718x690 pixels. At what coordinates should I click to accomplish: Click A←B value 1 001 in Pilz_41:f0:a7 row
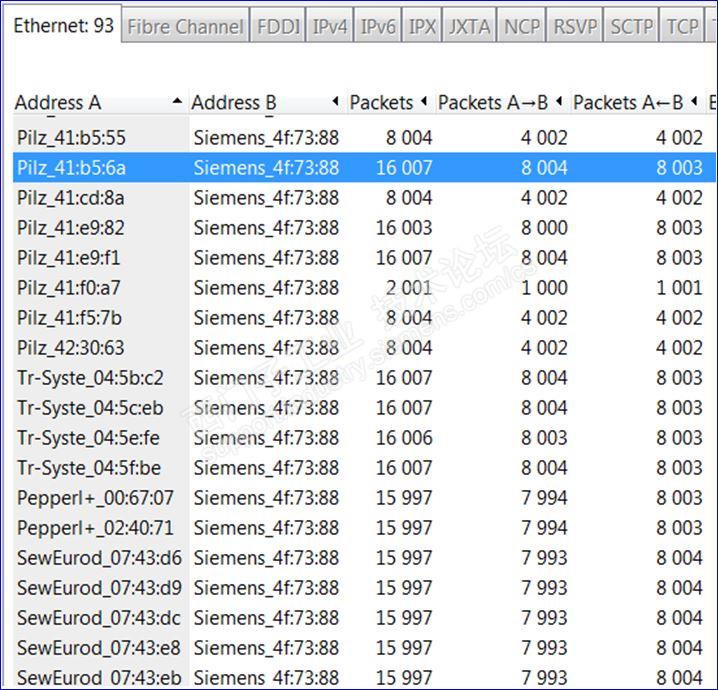(679, 288)
